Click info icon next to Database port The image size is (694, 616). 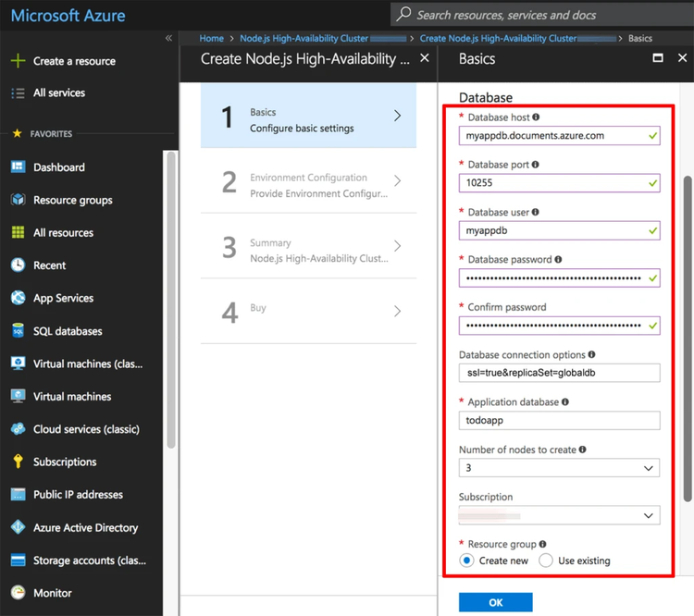pyautogui.click(x=536, y=165)
